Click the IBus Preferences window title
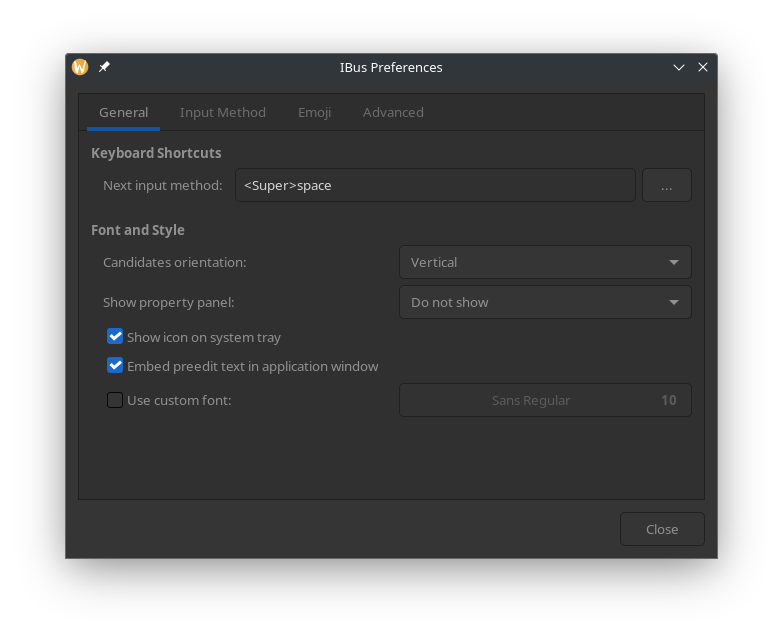The width and height of the screenshot is (783, 636). tap(391, 67)
